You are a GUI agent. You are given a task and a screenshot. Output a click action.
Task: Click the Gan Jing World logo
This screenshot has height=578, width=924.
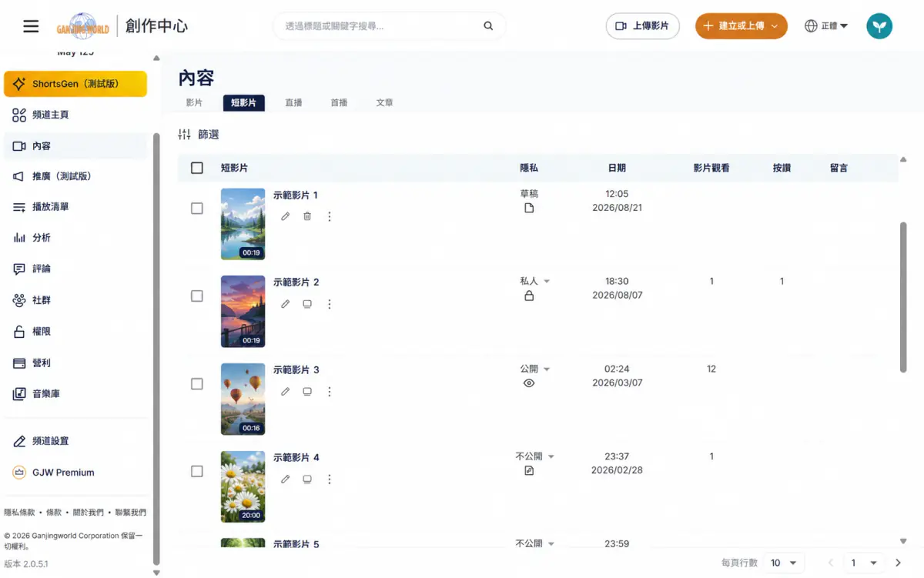[83, 26]
